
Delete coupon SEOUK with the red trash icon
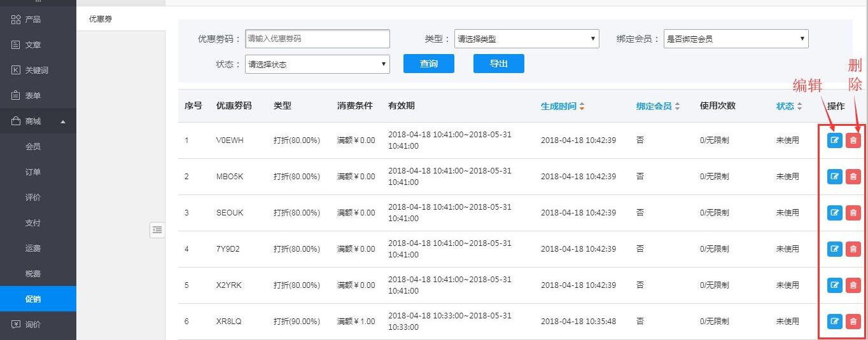click(853, 213)
